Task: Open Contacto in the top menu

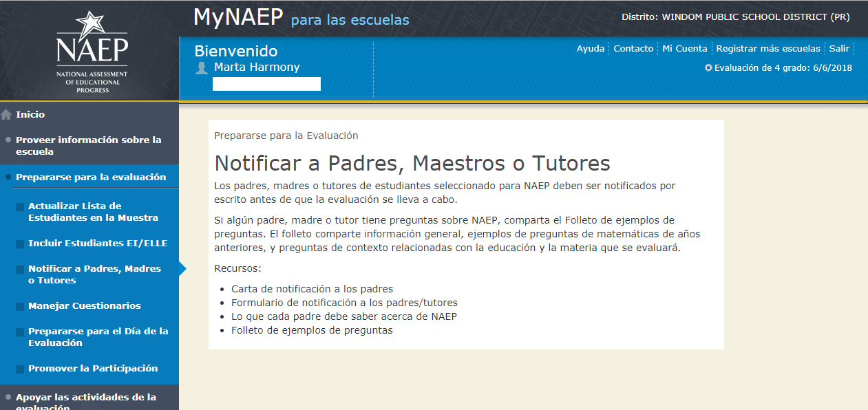Action: [x=633, y=49]
